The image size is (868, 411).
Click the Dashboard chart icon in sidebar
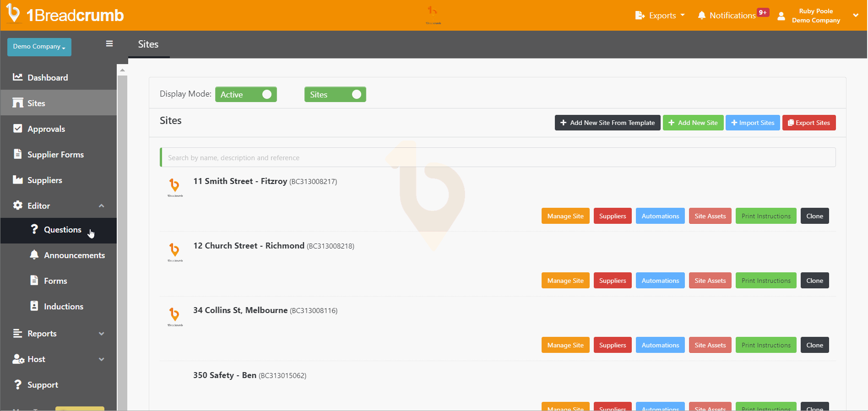pyautogui.click(x=18, y=77)
